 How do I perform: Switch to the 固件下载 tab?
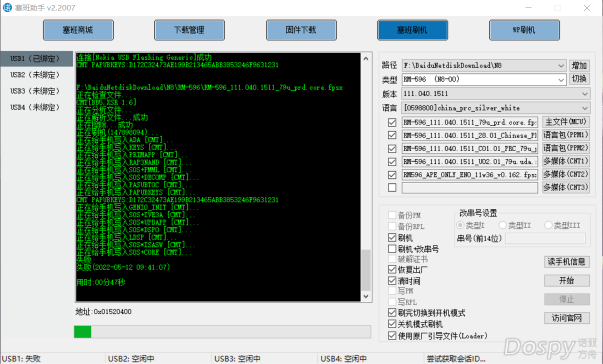tap(301, 30)
